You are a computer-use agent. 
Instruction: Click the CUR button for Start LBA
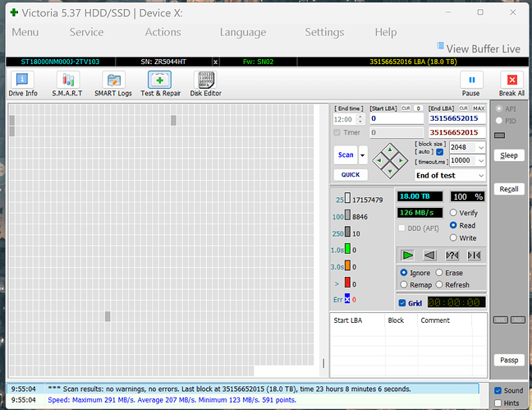pyautogui.click(x=406, y=108)
